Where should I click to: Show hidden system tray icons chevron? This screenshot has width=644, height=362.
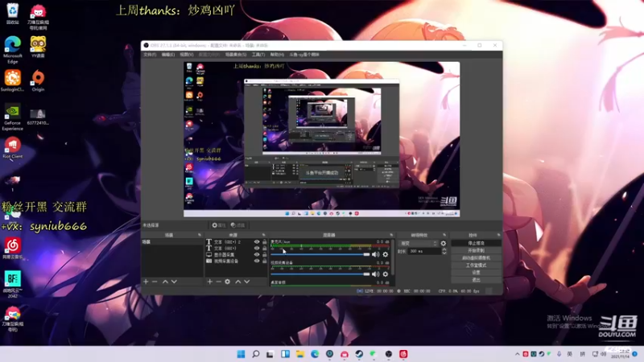(517, 354)
